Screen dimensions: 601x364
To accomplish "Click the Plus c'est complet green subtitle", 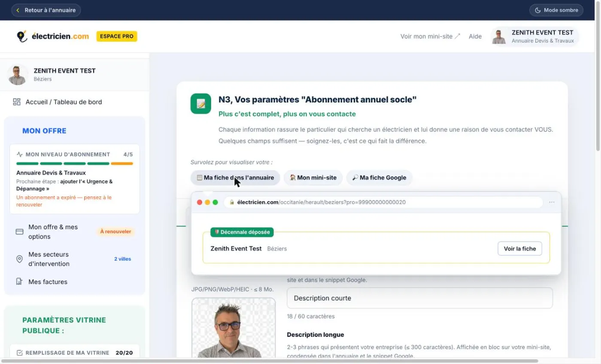I will [287, 114].
